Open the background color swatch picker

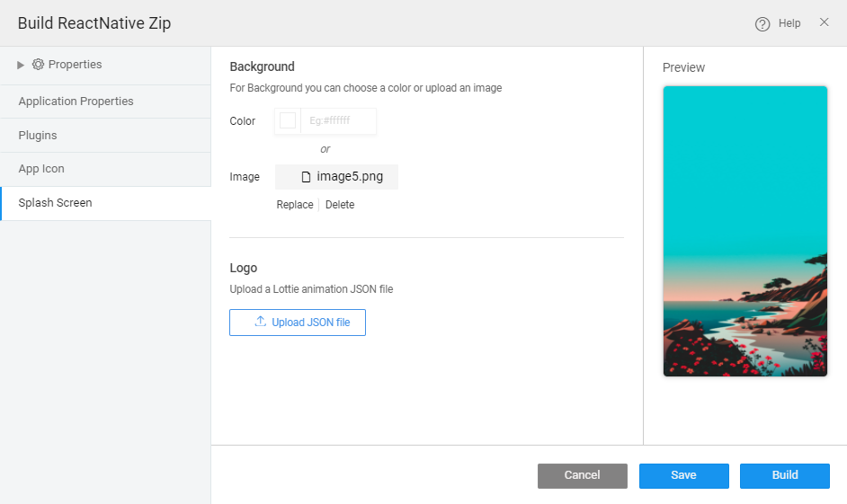point(288,121)
